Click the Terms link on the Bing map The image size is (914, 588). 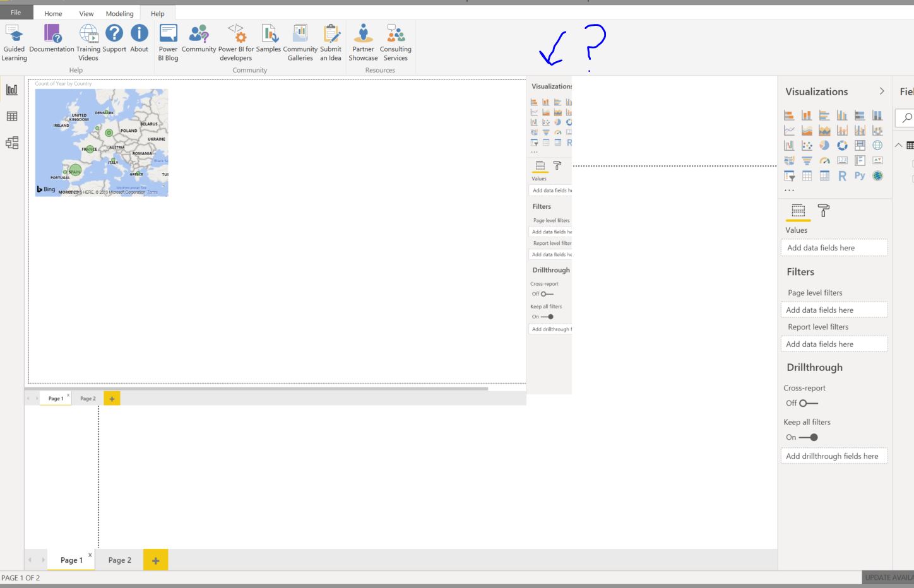point(152,192)
